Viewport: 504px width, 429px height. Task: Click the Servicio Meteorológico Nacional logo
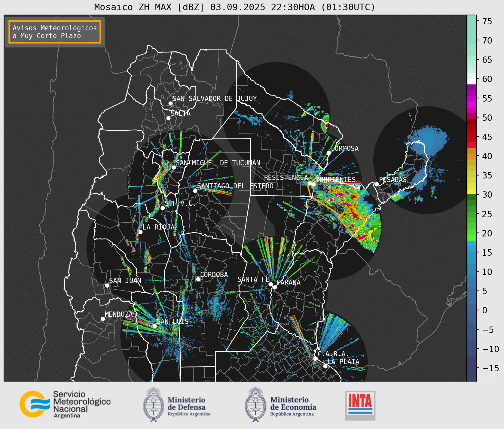(65, 404)
